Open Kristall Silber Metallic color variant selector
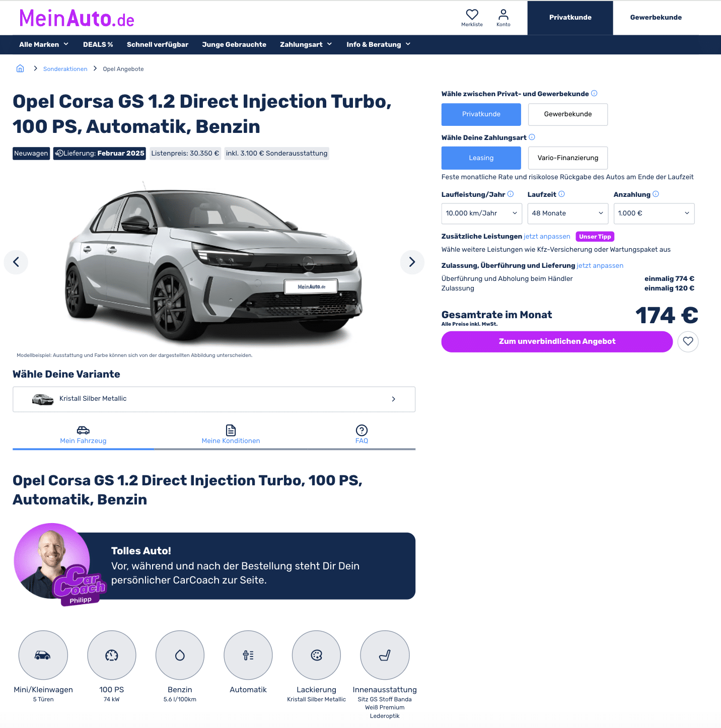The height and width of the screenshot is (728, 721). [214, 399]
